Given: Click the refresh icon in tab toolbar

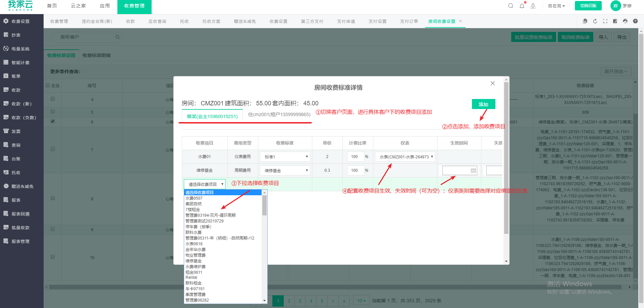Looking at the screenshot, I should click(595, 21).
